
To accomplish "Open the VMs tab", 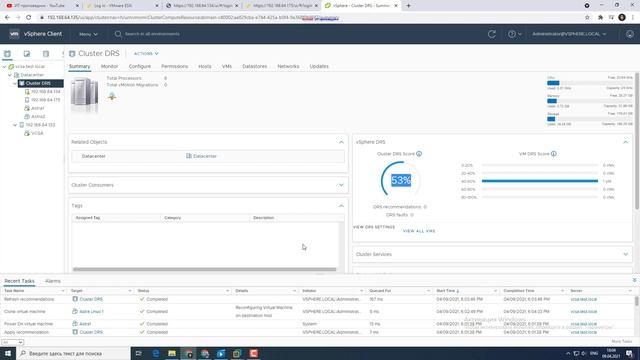I will (227, 66).
